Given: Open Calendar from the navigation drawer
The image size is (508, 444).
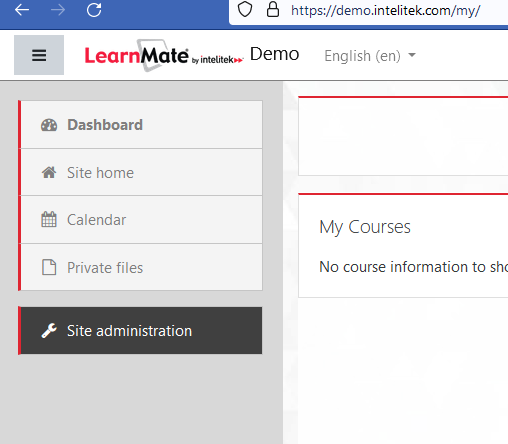Looking at the screenshot, I should click(140, 220).
